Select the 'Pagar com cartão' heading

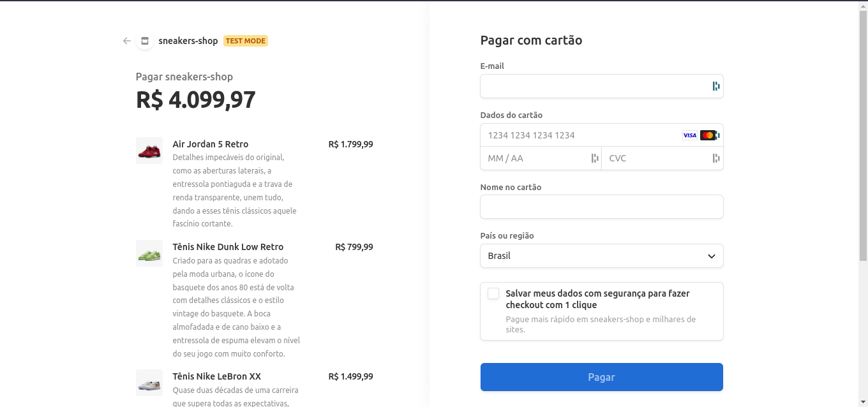pos(531,40)
